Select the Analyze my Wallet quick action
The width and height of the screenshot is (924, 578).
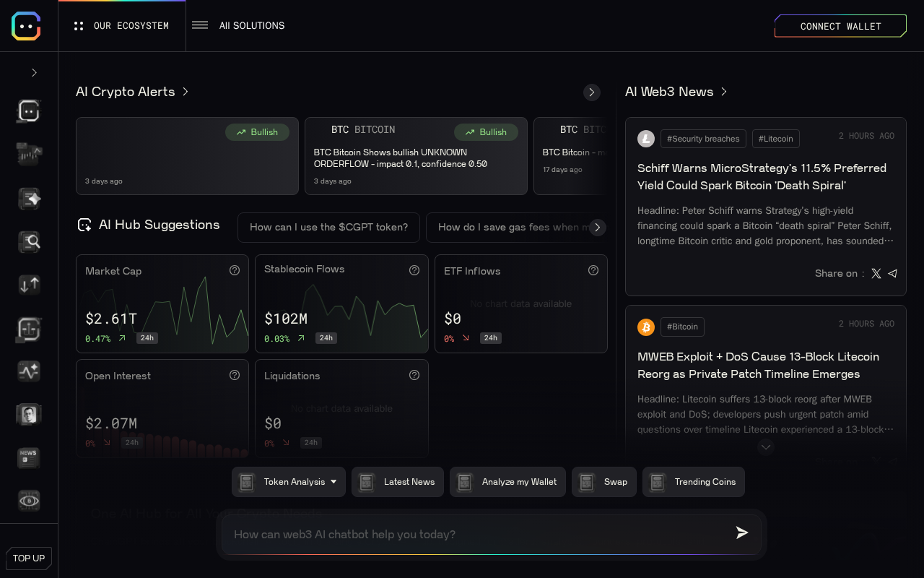pos(507,482)
